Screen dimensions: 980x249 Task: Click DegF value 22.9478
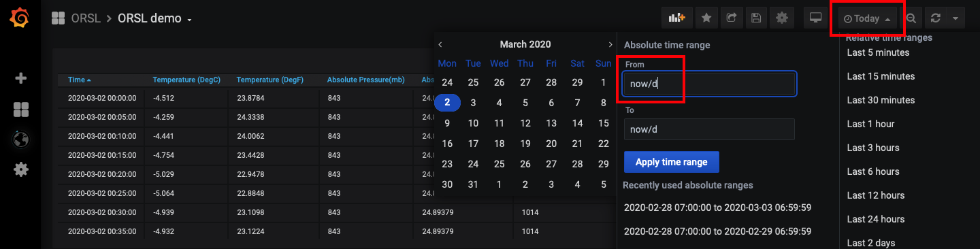point(250,174)
